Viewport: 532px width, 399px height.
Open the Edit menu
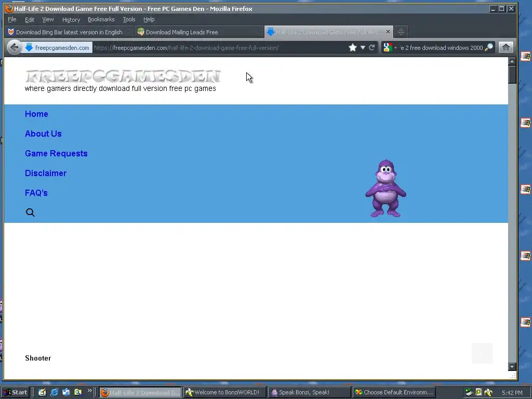pyautogui.click(x=30, y=19)
